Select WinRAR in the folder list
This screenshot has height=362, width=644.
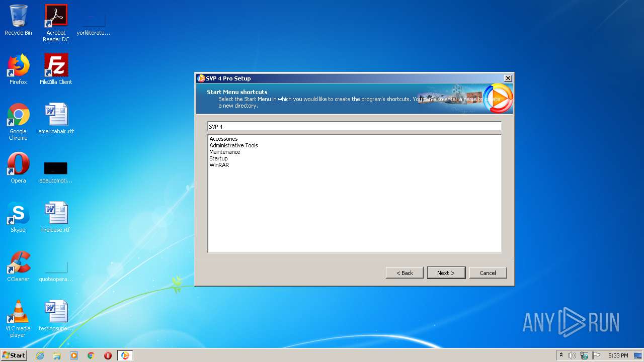point(219,165)
